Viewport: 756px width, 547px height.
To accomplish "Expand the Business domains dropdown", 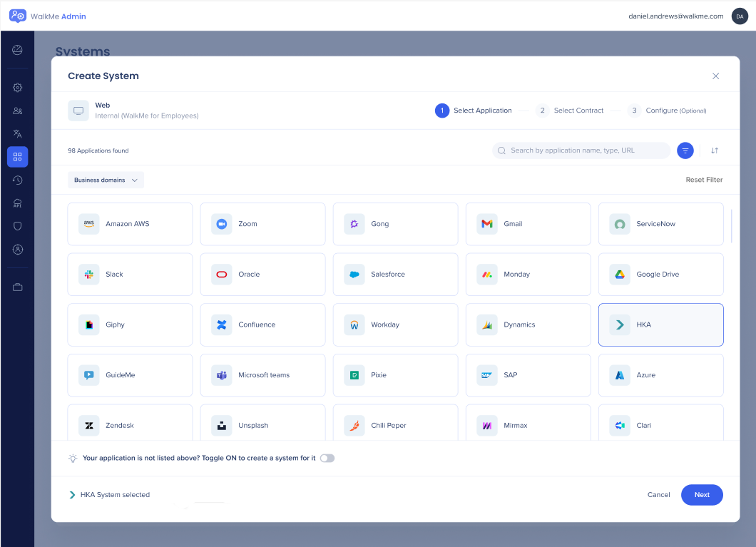I will tap(106, 180).
